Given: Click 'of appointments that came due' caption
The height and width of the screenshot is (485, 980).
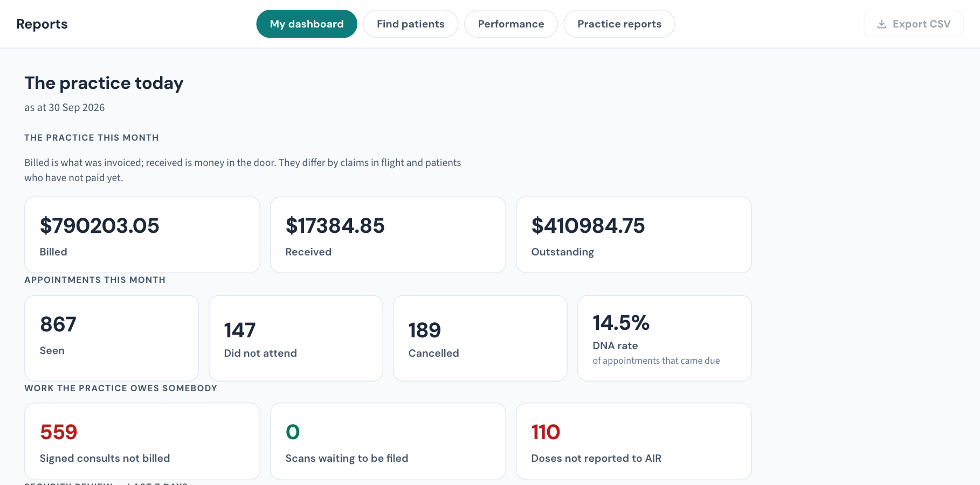Looking at the screenshot, I should (656, 361).
